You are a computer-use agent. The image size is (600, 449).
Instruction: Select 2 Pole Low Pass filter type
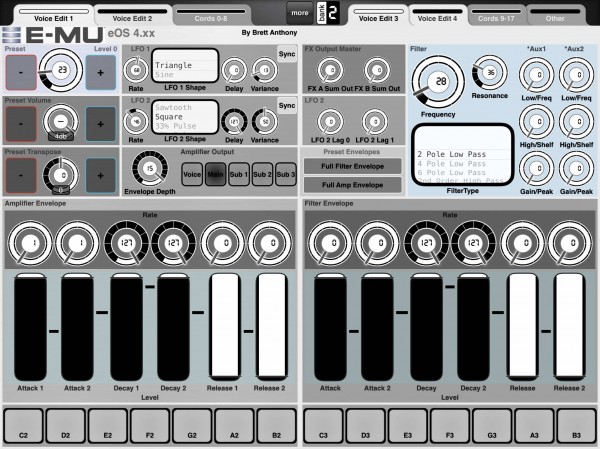tap(452, 154)
